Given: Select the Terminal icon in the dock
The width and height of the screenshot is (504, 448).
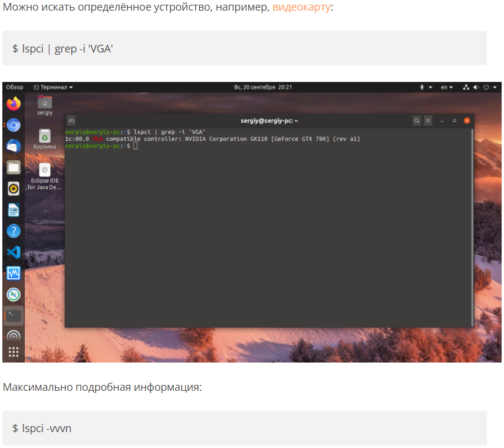Looking at the screenshot, I should (x=14, y=315).
